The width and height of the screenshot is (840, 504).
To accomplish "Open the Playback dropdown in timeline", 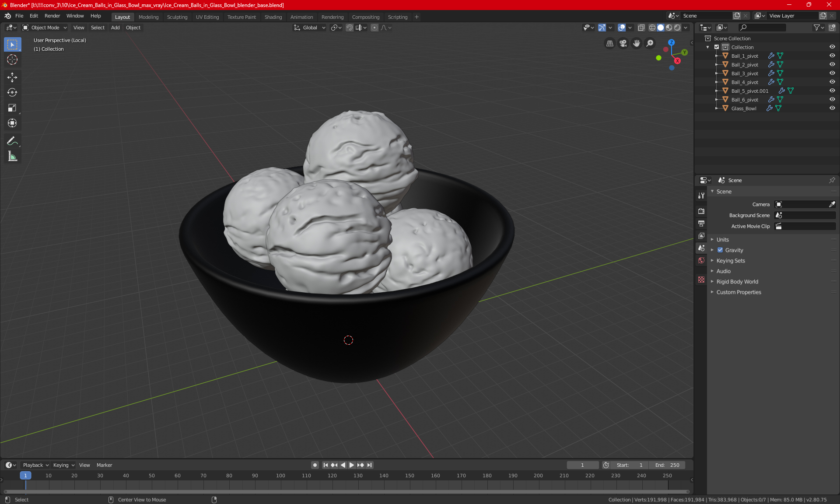I will coord(35,465).
